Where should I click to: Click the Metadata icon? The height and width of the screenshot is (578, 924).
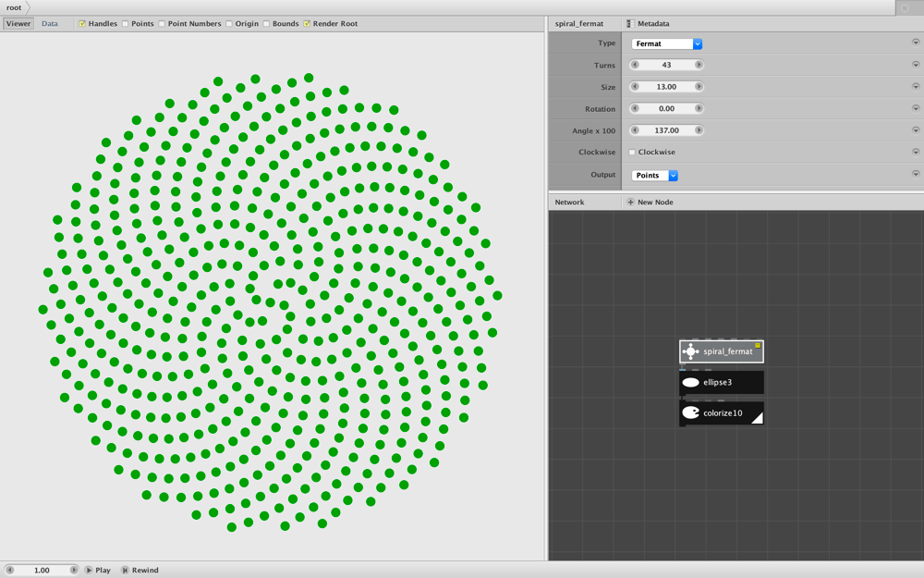tap(630, 24)
